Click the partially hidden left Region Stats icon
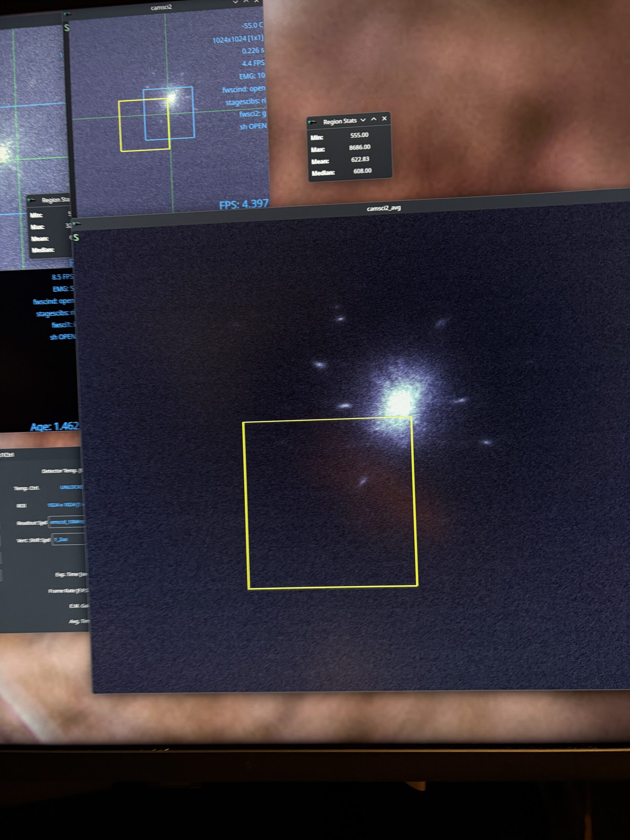Image resolution: width=630 pixels, height=840 pixels. (x=31, y=200)
